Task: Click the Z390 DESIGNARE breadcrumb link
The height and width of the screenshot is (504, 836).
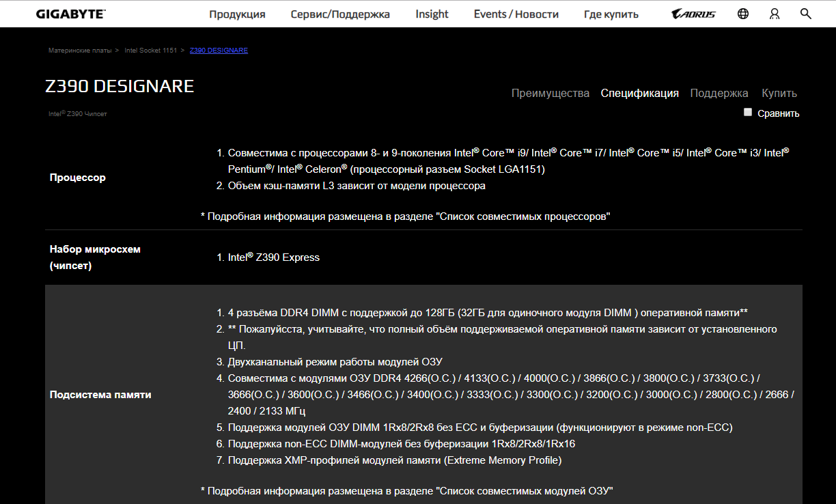Action: click(219, 51)
